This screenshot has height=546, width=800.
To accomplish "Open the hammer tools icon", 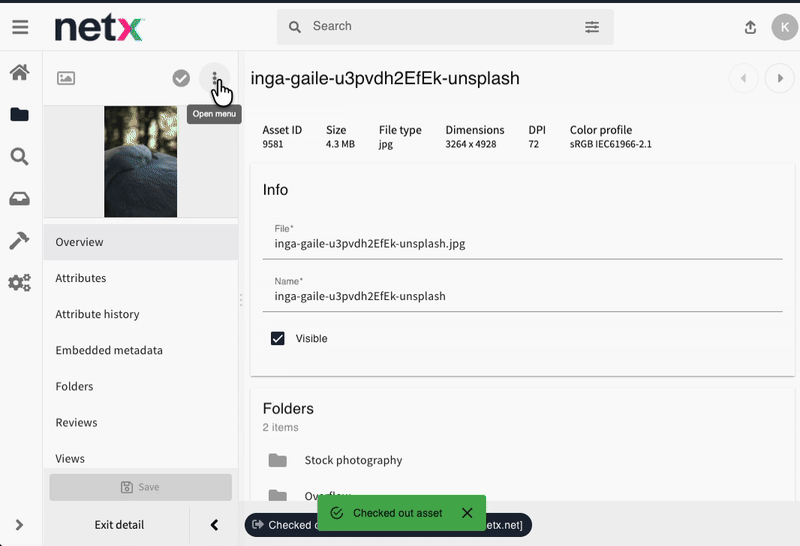I will click(19, 241).
